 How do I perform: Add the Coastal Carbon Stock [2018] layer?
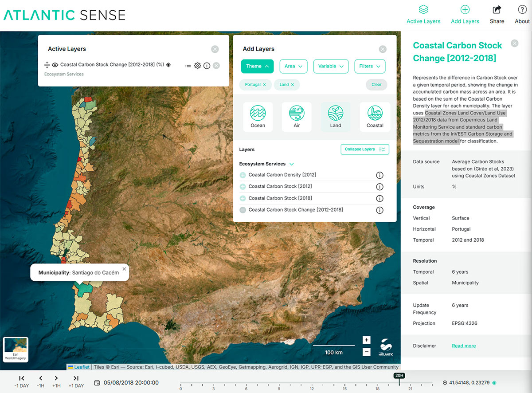point(243,198)
